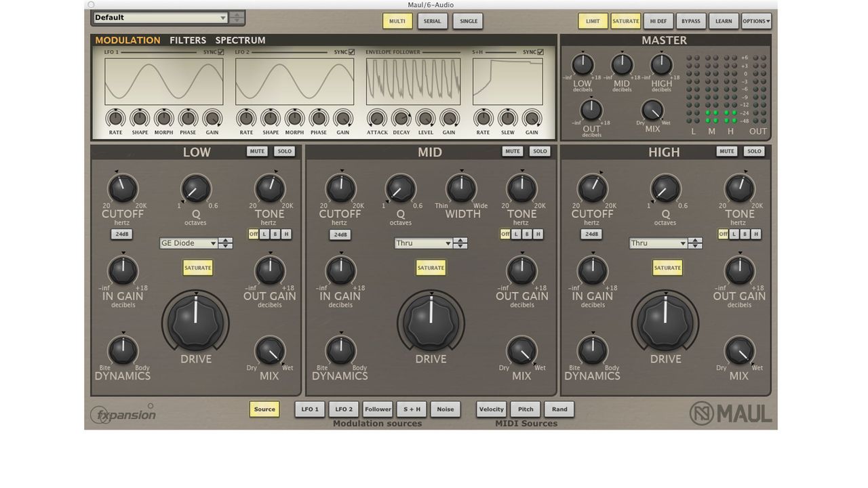Select the Velocity MIDI source

pos(492,409)
